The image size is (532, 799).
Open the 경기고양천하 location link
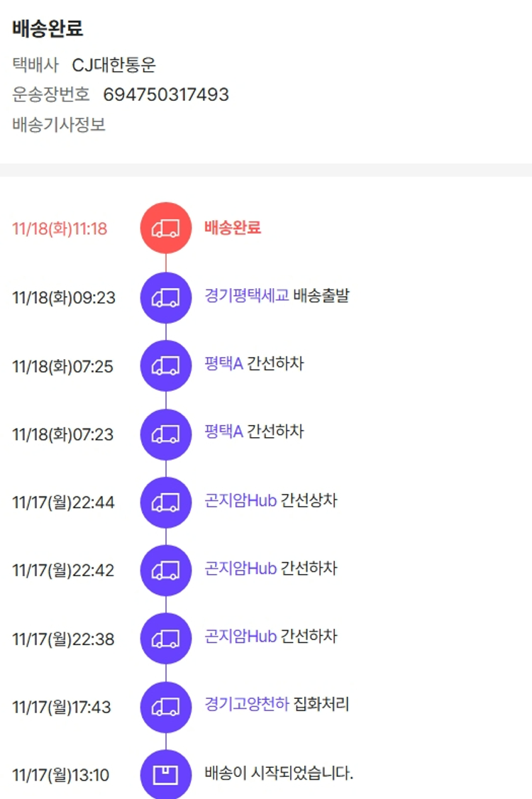coord(246,705)
